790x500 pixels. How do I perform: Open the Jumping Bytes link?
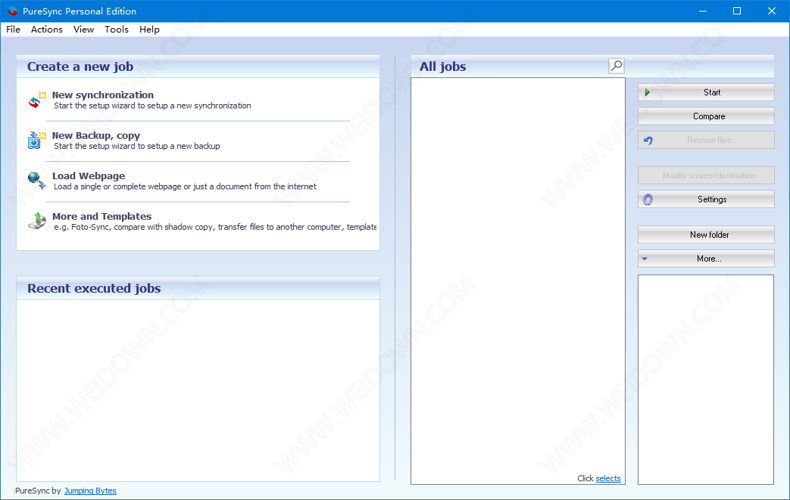click(90, 490)
